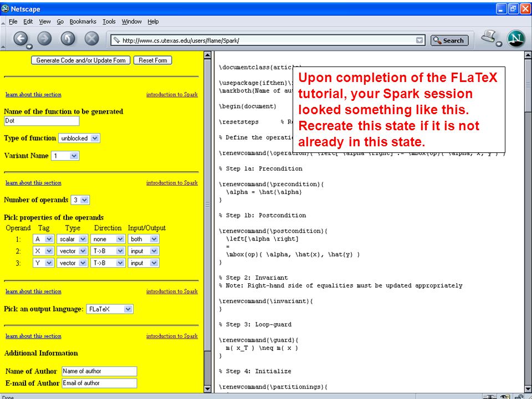
Task: Open operand 1 Type dropdown (scalar)
Action: click(72, 239)
